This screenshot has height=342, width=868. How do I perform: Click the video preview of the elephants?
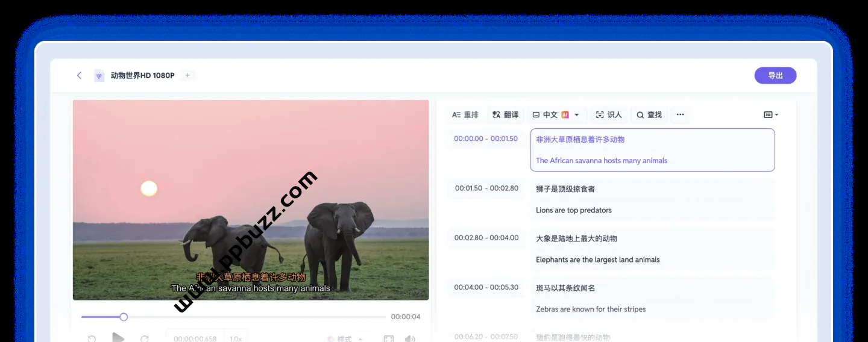pyautogui.click(x=251, y=200)
